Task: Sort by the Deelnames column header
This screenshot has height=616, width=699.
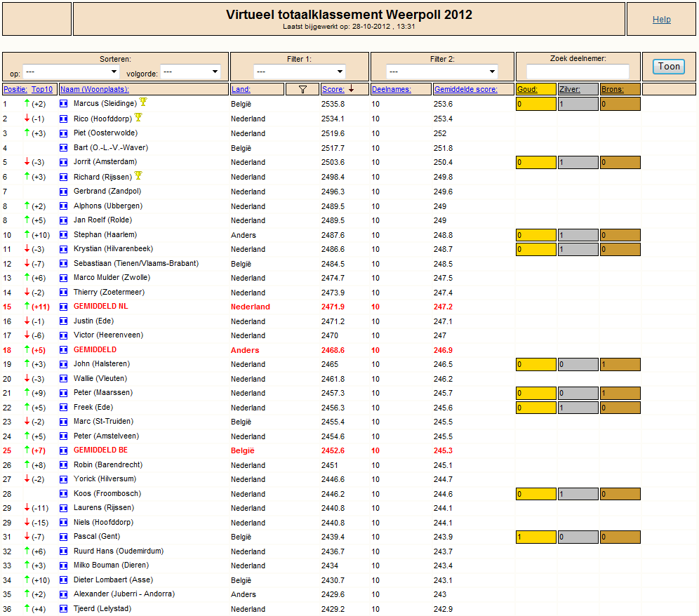Action: coord(392,89)
